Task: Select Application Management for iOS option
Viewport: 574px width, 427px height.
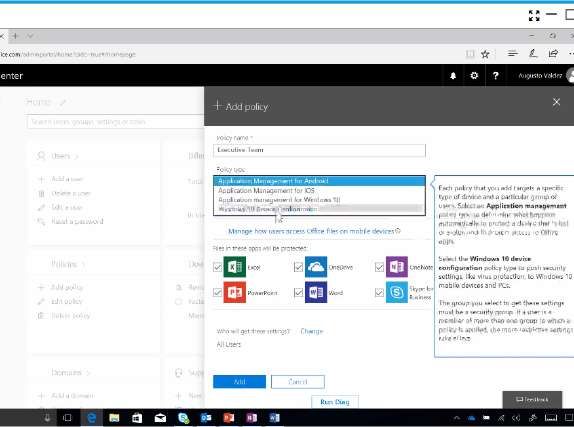Action: 319,190
